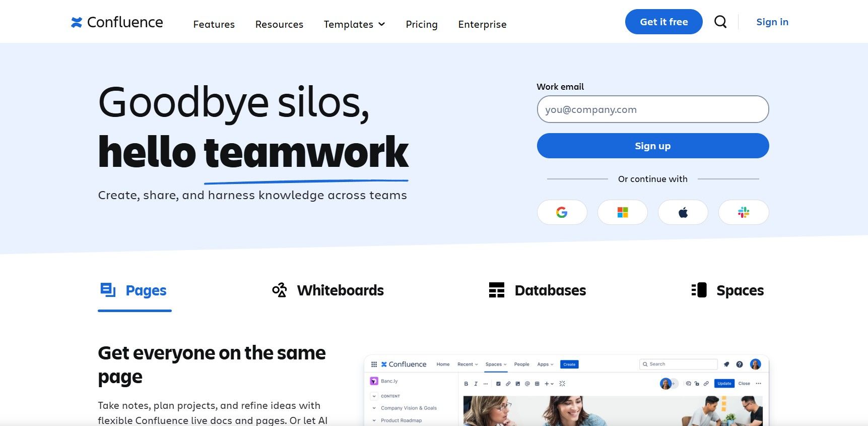Continue with Google sign-in icon
The height and width of the screenshot is (426, 868).
[x=562, y=212]
